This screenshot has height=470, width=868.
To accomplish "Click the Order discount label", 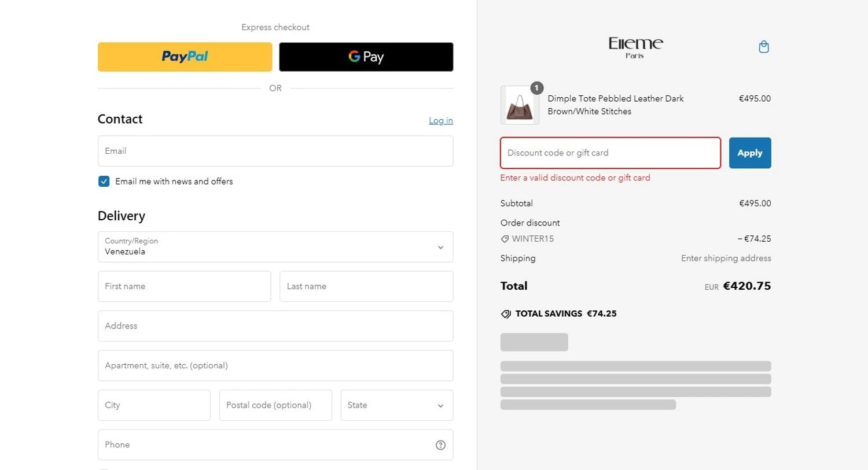I will pos(530,223).
